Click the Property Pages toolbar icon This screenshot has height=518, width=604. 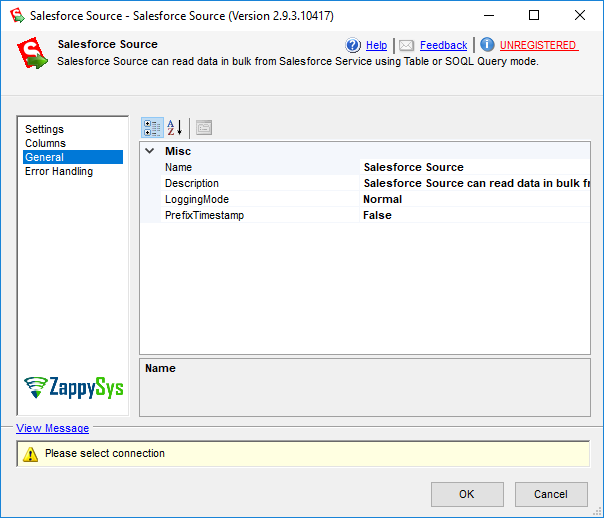click(204, 128)
